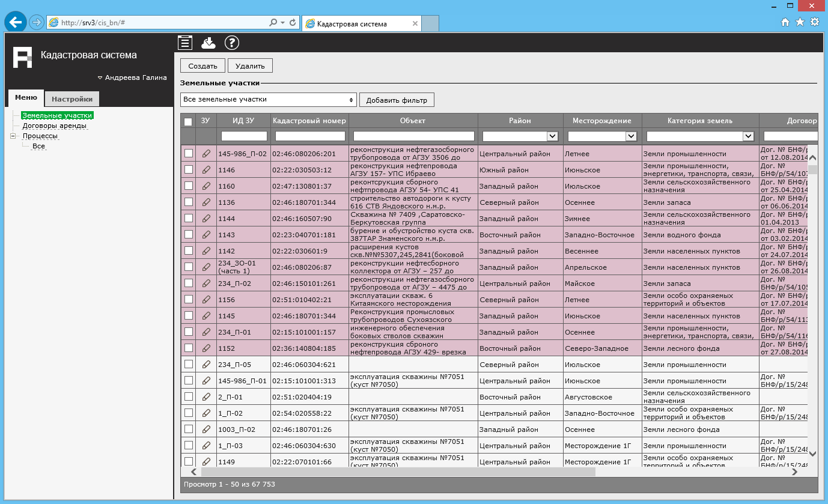The height and width of the screenshot is (504, 828).
Task: Check the box for row 1156
Action: point(189,299)
